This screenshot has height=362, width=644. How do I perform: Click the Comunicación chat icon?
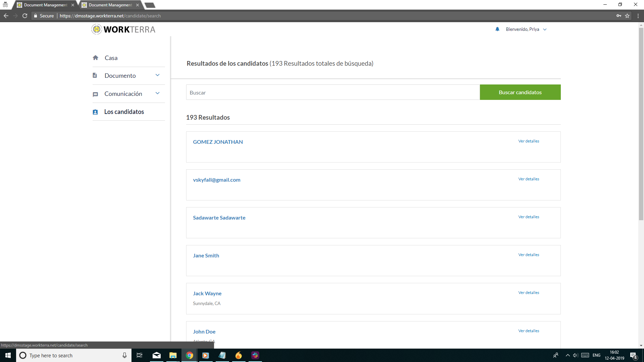tap(96, 94)
